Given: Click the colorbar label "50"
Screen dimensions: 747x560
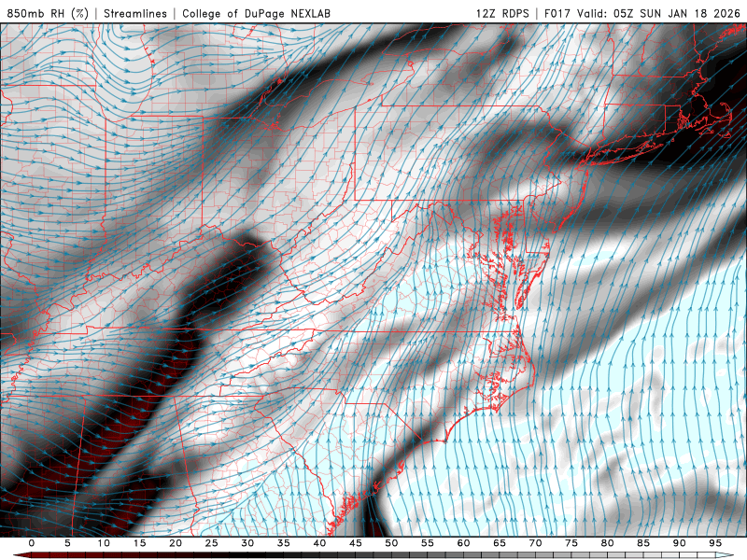Looking at the screenshot, I should (x=391, y=543).
